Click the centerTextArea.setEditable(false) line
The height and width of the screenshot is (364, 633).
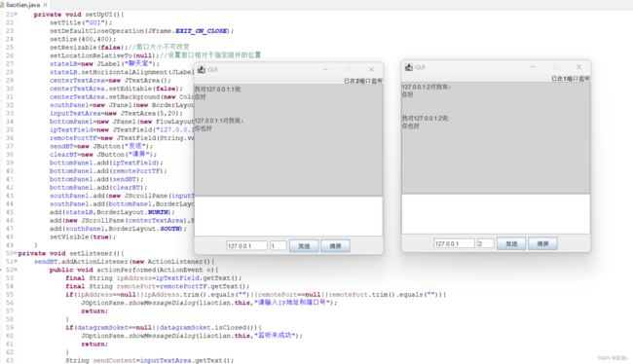[x=116, y=89]
